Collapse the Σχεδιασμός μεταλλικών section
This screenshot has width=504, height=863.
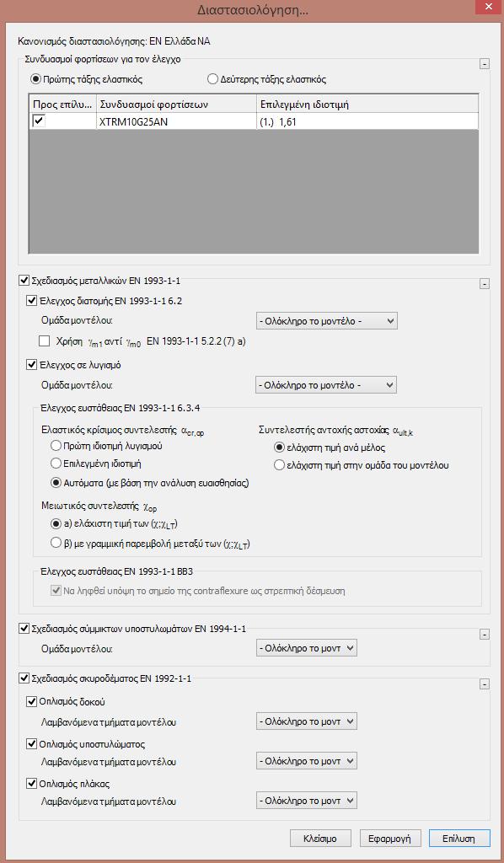pyautogui.click(x=484, y=285)
